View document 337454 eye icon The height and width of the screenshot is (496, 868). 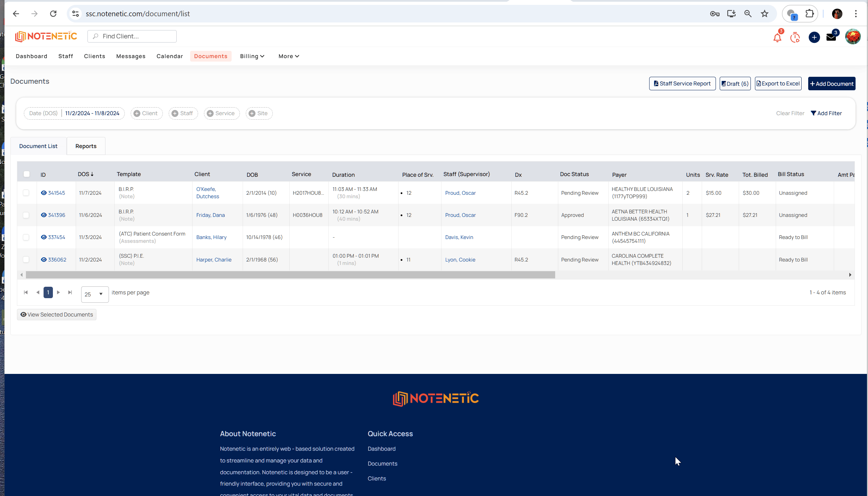point(44,237)
